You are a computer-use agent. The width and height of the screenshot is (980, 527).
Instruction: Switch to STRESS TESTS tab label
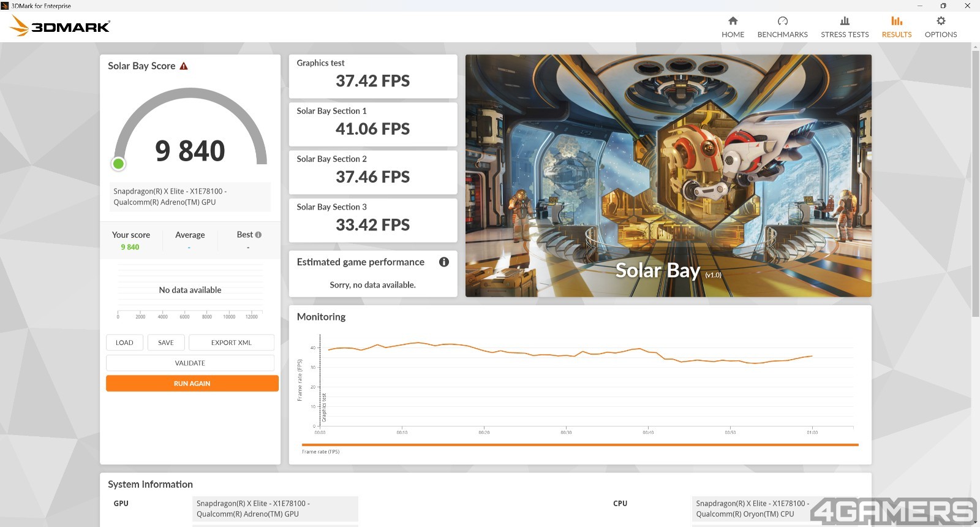pyautogui.click(x=845, y=35)
